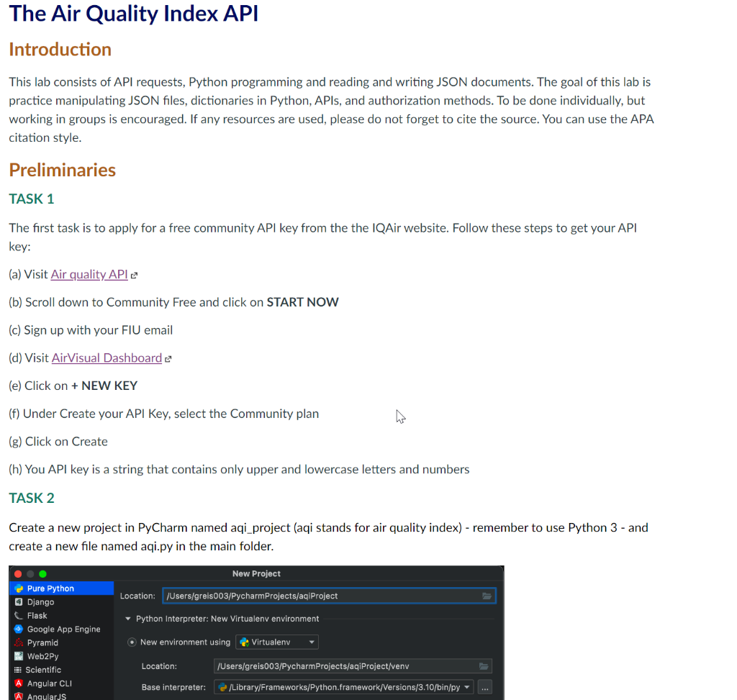The height and width of the screenshot is (700, 737).
Task: Choose the Web2Py project type
Action: (x=42, y=656)
